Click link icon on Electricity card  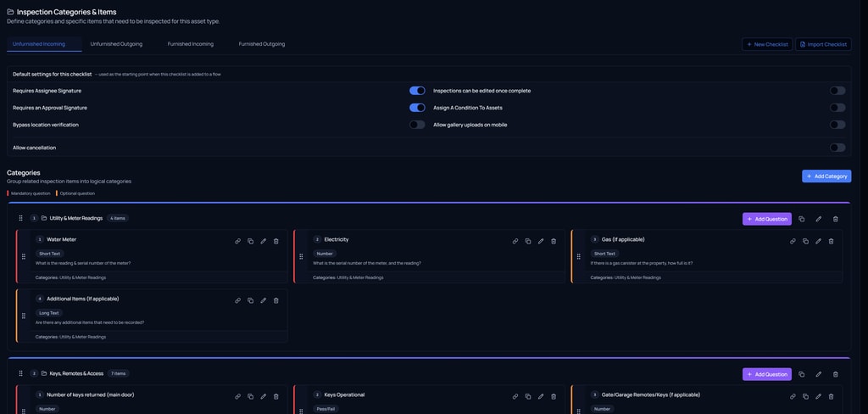tap(515, 241)
